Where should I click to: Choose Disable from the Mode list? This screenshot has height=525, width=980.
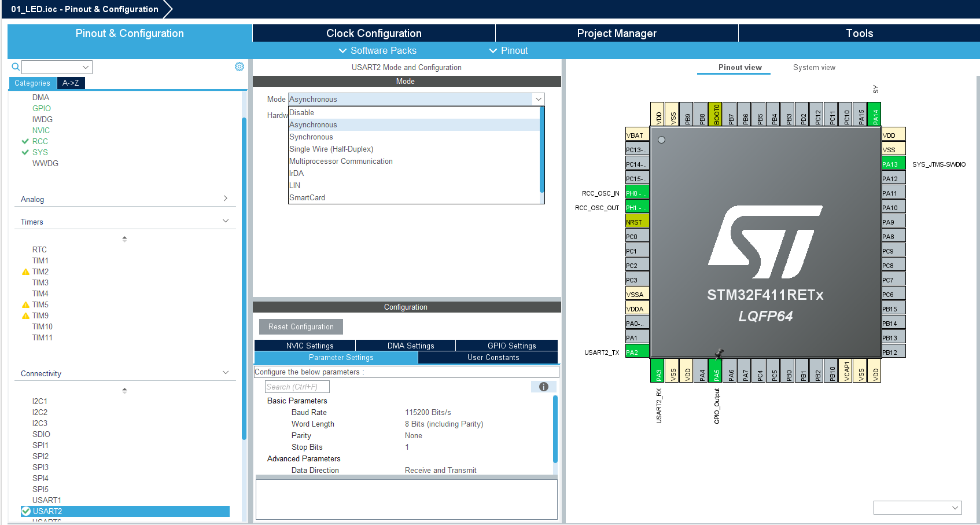(414, 112)
